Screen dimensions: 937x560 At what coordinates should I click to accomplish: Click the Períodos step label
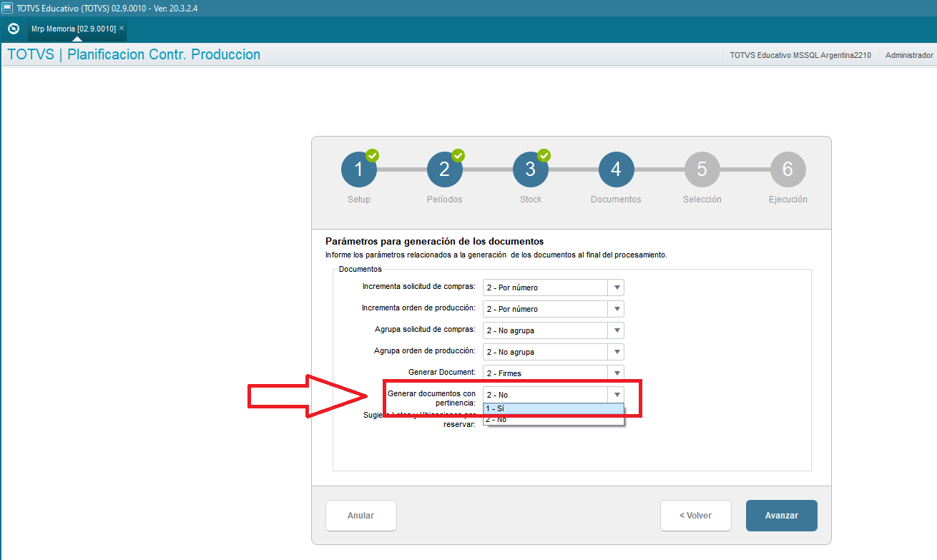[x=445, y=200]
